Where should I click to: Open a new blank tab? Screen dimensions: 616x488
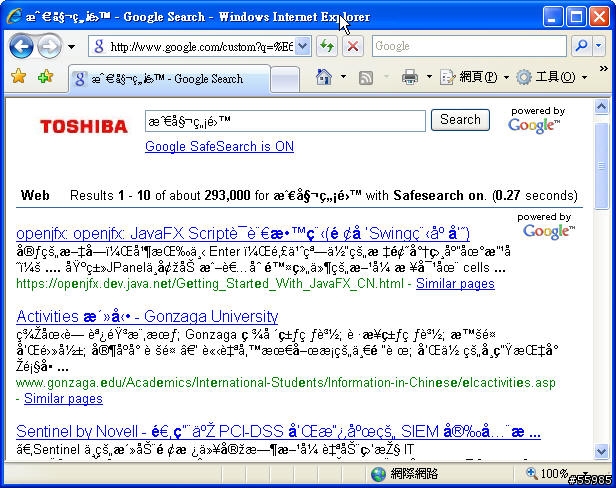pyautogui.click(x=285, y=79)
